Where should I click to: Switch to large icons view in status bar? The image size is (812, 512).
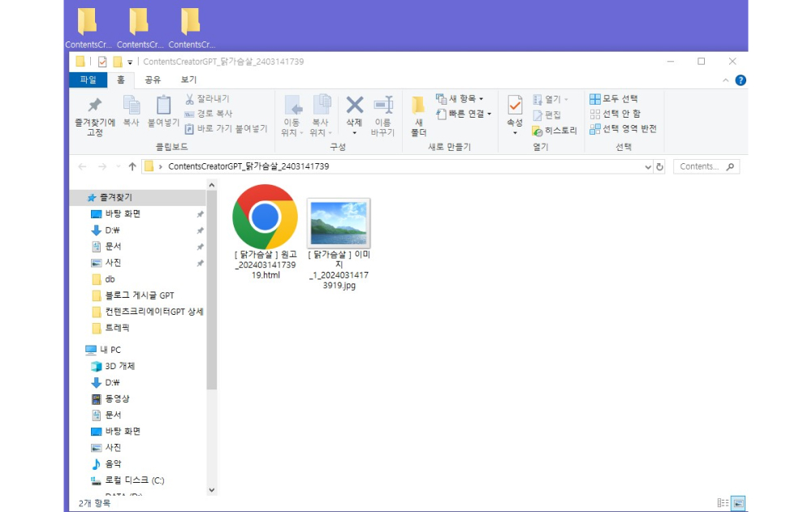(x=738, y=503)
